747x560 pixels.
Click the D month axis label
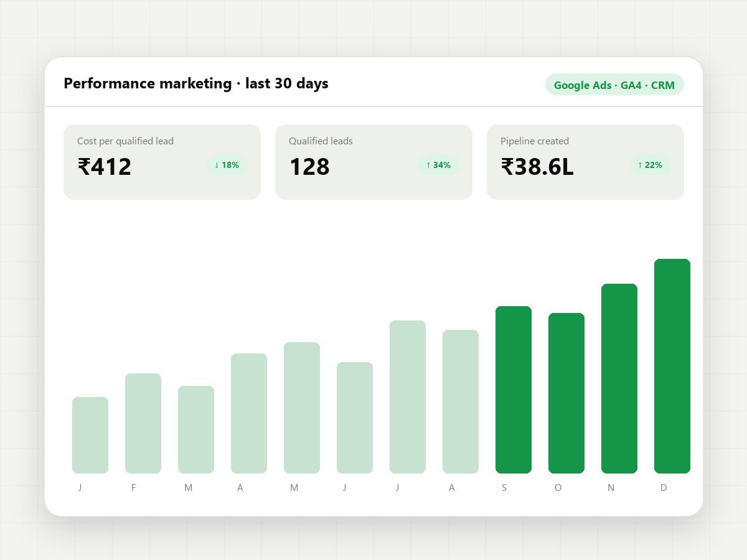coord(664,488)
